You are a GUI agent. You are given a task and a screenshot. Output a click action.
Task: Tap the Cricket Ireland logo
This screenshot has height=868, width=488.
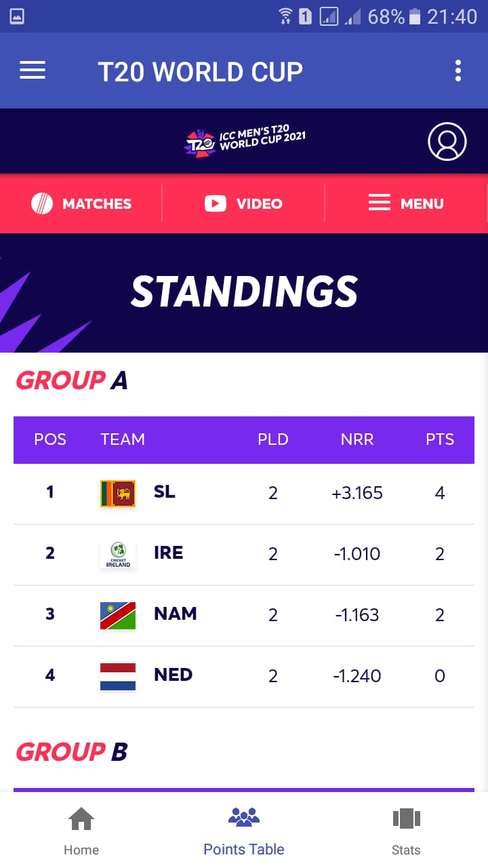[x=118, y=555]
